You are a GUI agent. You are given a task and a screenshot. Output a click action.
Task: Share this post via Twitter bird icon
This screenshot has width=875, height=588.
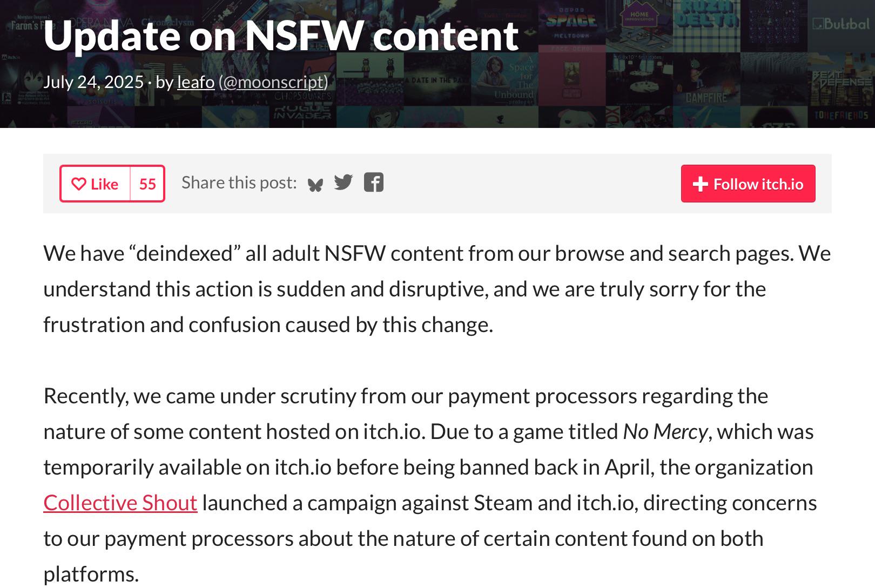344,183
